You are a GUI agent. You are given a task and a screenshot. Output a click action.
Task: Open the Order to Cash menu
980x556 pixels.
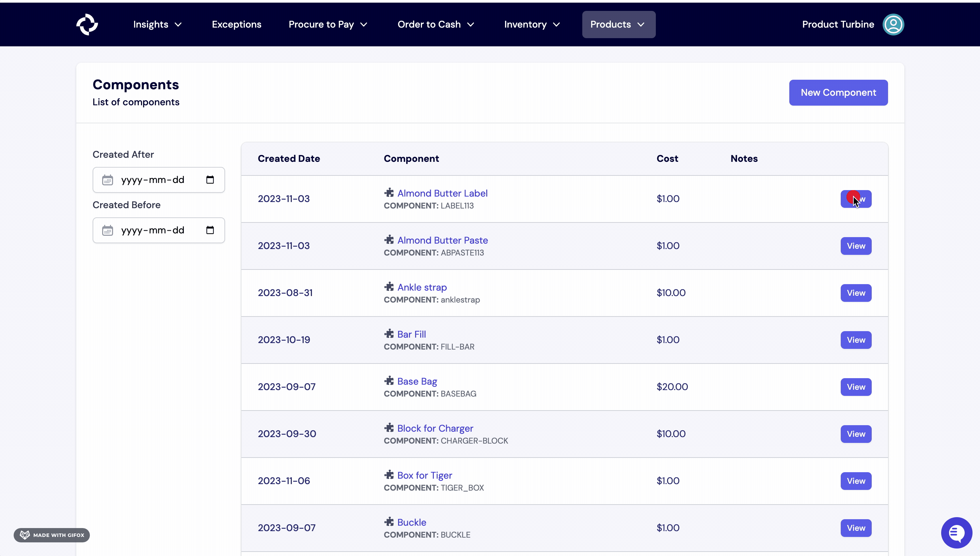pyautogui.click(x=436, y=25)
